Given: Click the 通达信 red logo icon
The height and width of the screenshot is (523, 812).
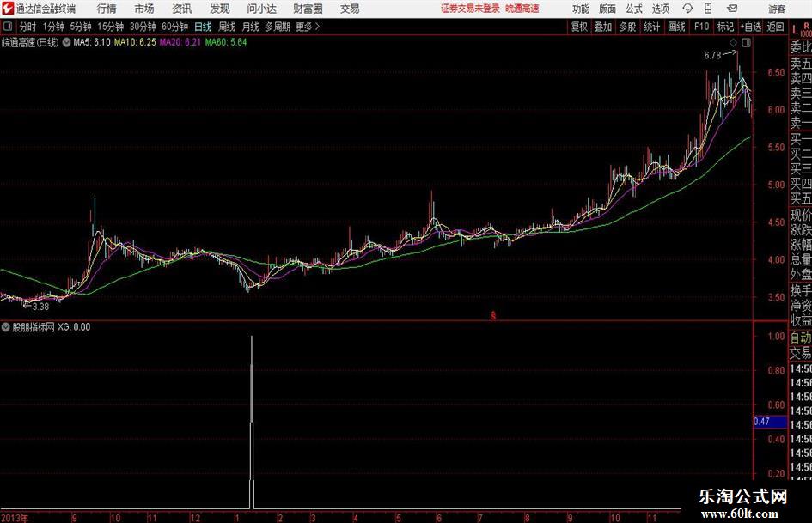Looking at the screenshot, I should [8, 9].
